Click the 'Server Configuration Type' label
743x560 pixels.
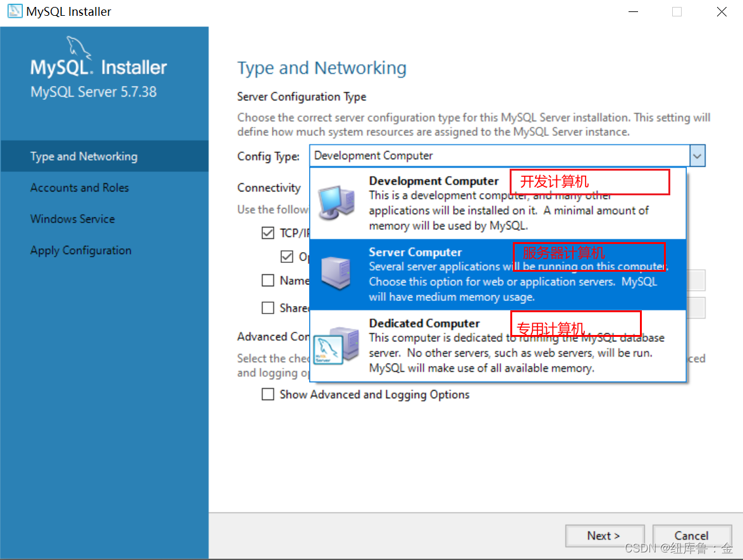[x=302, y=97]
